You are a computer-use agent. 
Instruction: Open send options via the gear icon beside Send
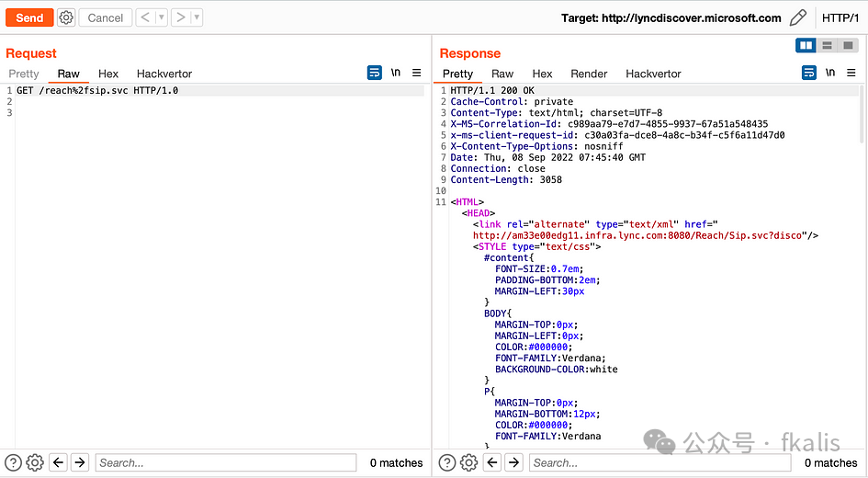point(66,17)
